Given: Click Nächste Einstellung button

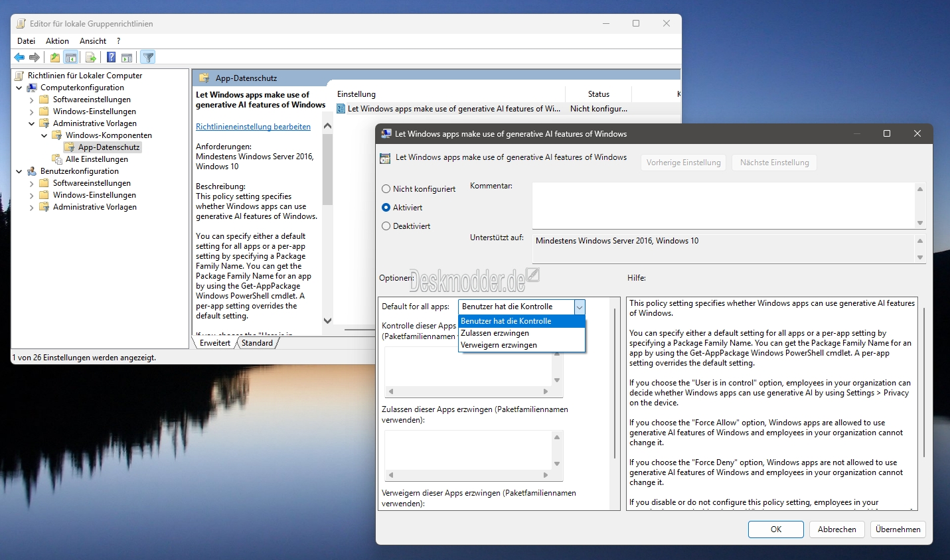Looking at the screenshot, I should tap(775, 163).
